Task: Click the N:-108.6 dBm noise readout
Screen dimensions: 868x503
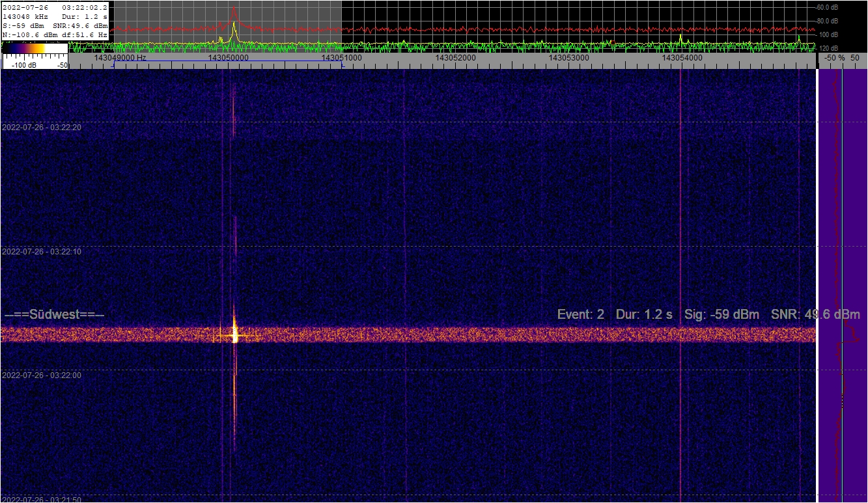Action: 30,34
